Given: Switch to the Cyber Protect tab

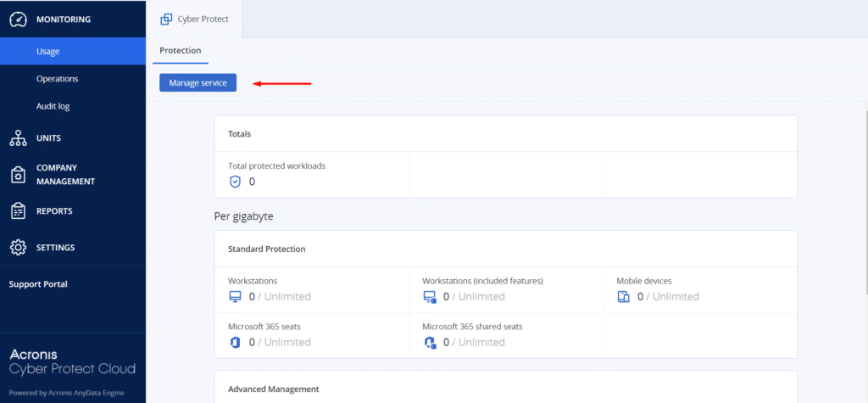Looking at the screenshot, I should (194, 19).
